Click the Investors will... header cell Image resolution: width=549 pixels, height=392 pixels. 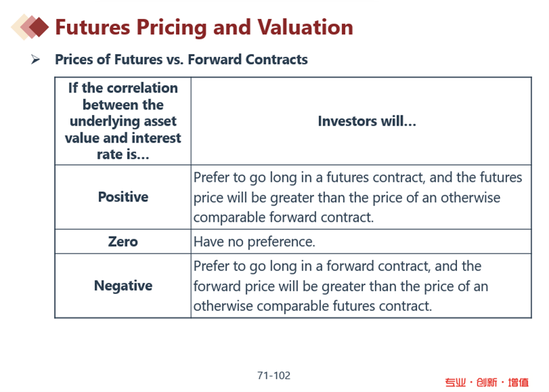coord(361,121)
